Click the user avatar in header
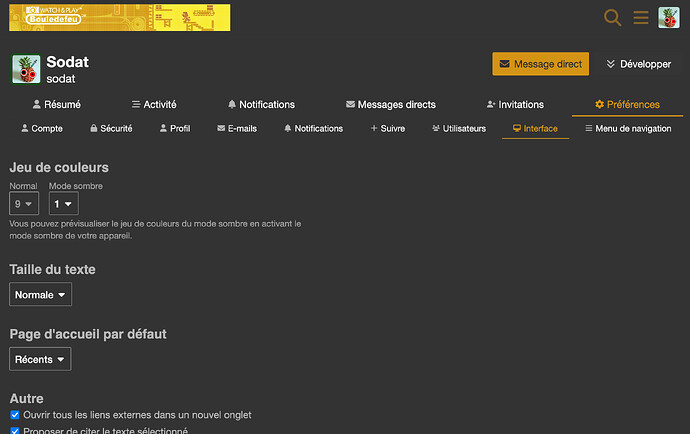 pyautogui.click(x=669, y=17)
